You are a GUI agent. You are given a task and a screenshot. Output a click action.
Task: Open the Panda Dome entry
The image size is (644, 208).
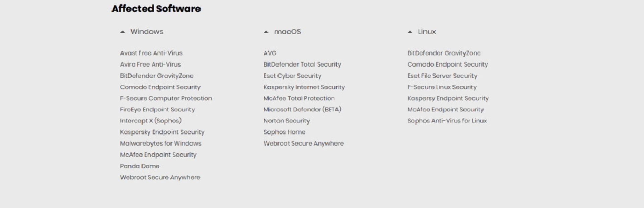tap(140, 166)
